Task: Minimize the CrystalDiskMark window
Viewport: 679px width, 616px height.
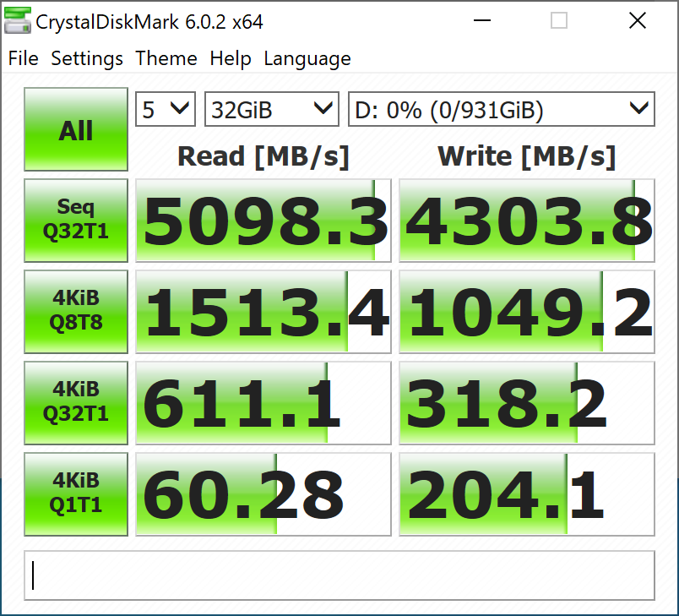Action: coord(482,20)
